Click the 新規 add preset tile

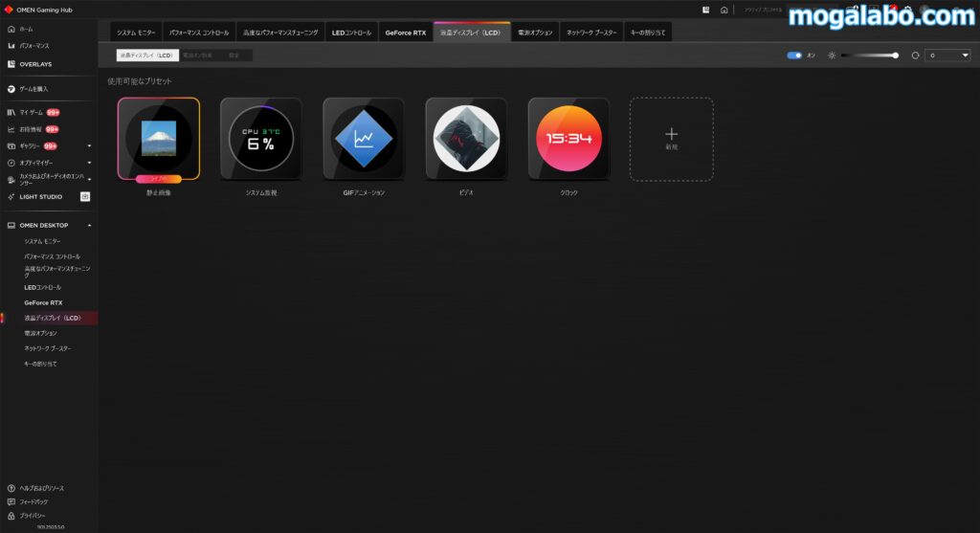point(671,140)
